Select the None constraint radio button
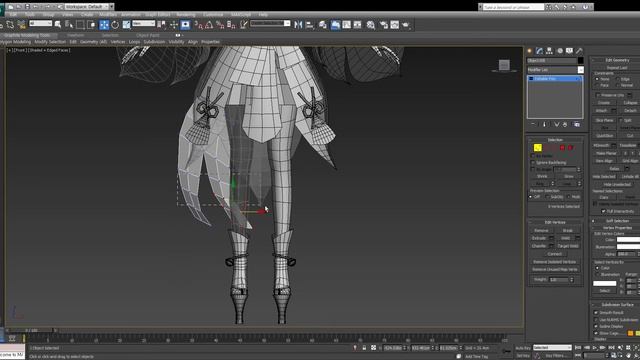 [597, 79]
